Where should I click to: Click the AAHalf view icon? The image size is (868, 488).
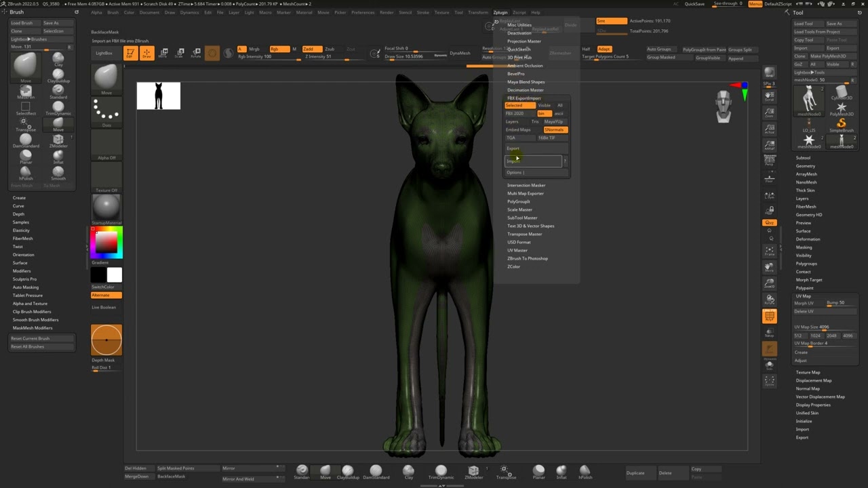pos(770,145)
